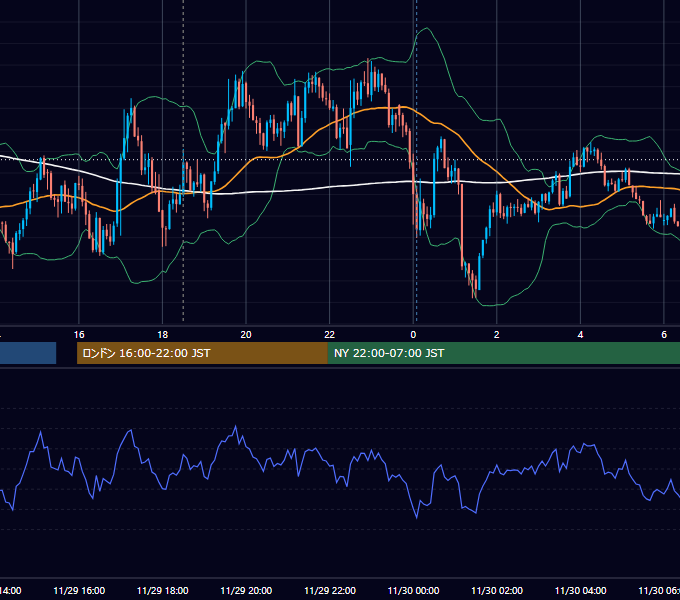Screen dimensions: 680x600
Task: Click the NY 22:00-07:00 JST session bar
Action: 504,353
